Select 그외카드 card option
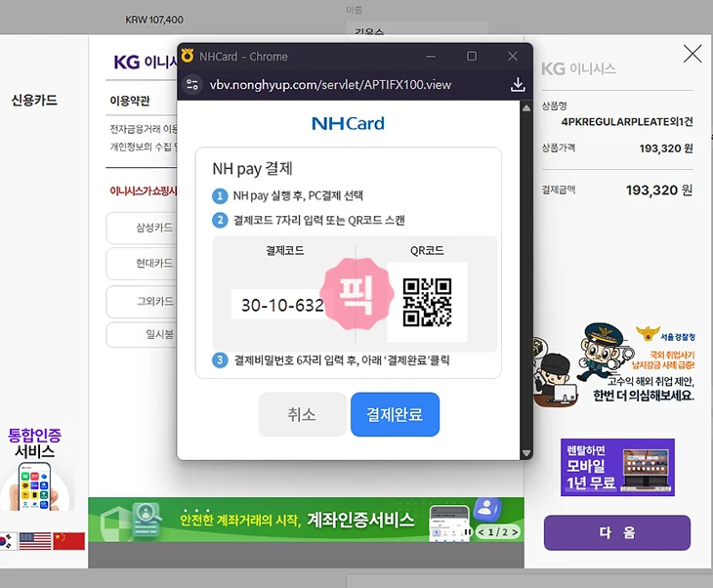The image size is (713, 588). click(x=142, y=301)
